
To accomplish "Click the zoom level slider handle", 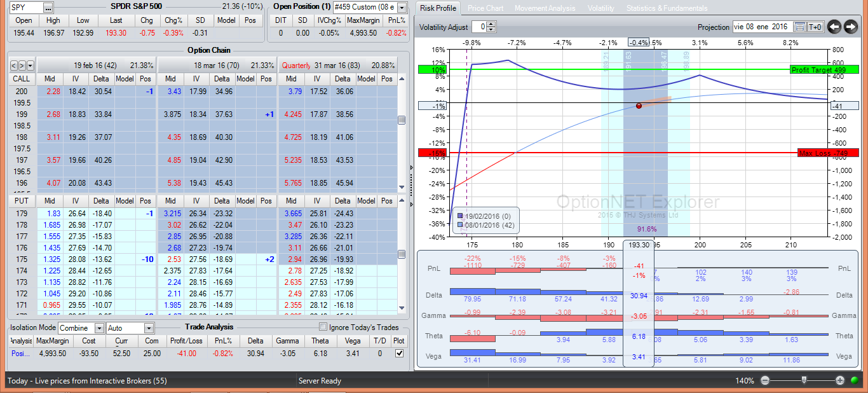I will [804, 380].
